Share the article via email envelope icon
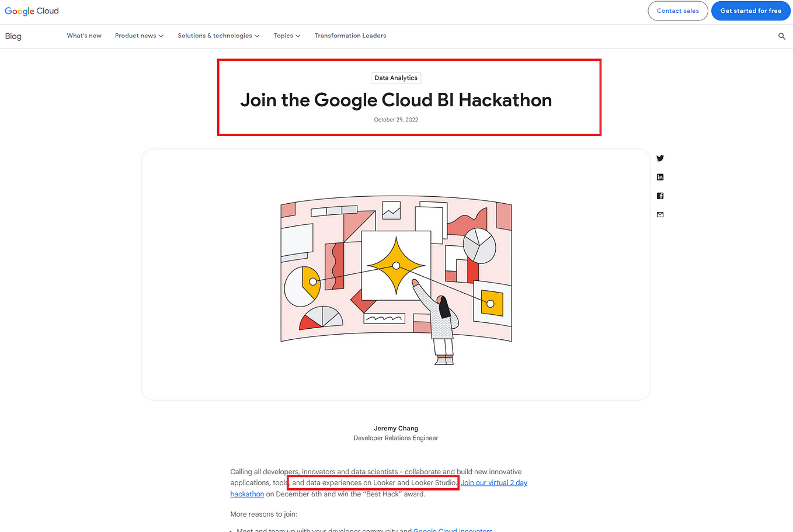 pyautogui.click(x=660, y=214)
